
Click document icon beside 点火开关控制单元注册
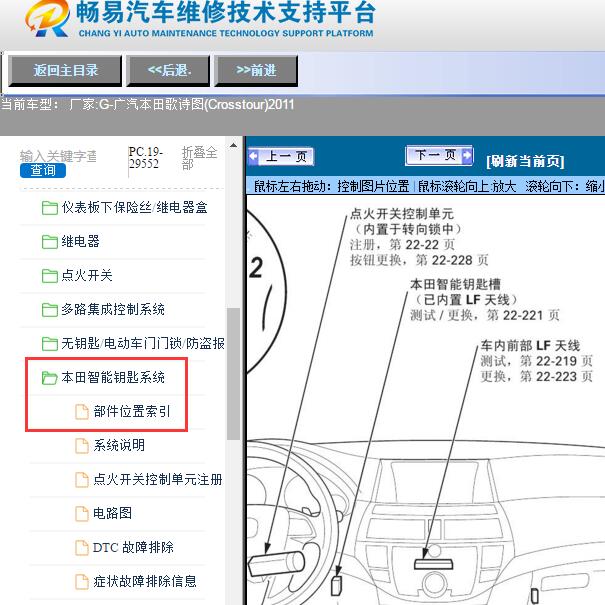pos(81,479)
